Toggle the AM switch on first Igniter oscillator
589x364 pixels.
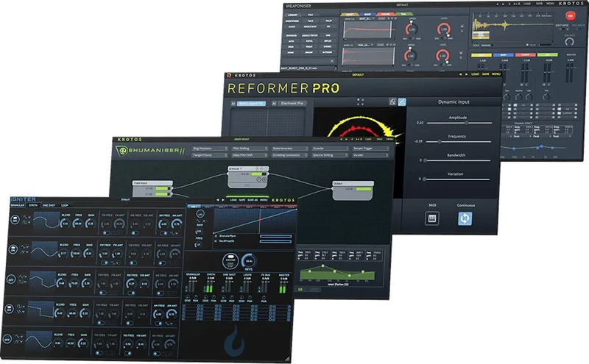(x=163, y=233)
